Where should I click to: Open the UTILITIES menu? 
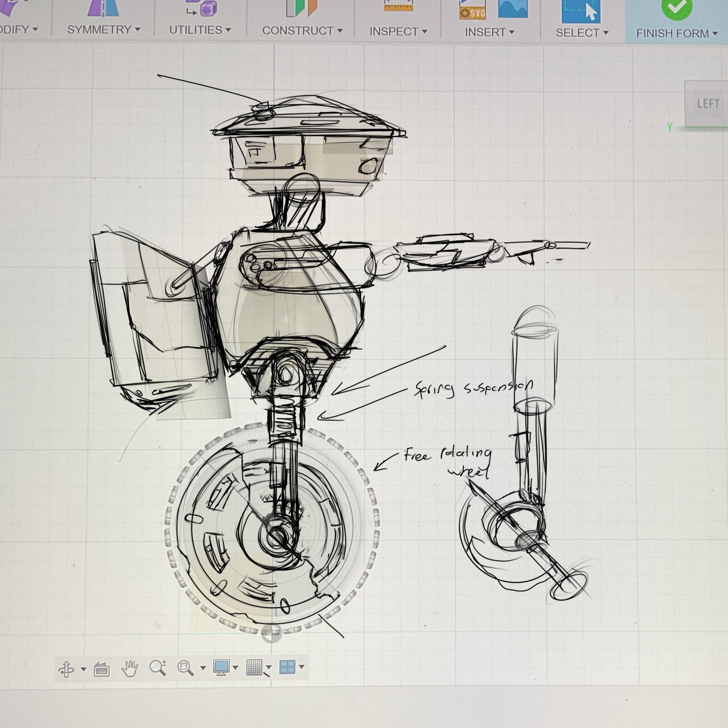click(x=199, y=30)
